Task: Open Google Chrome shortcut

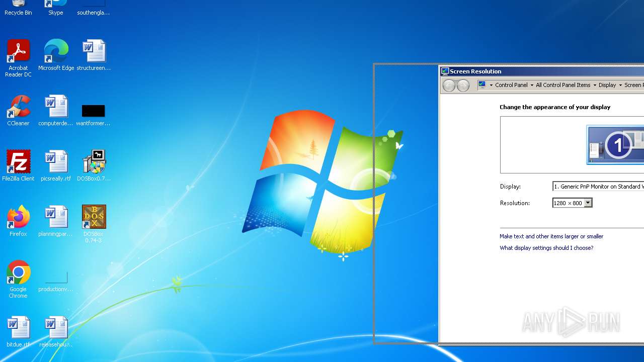Action: click(x=18, y=280)
